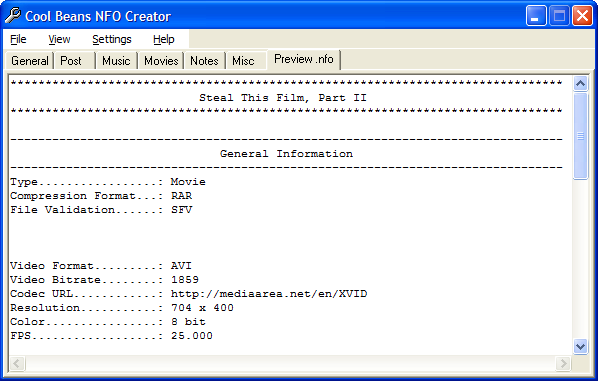Click the 'Type' line showing Movie

point(108,182)
